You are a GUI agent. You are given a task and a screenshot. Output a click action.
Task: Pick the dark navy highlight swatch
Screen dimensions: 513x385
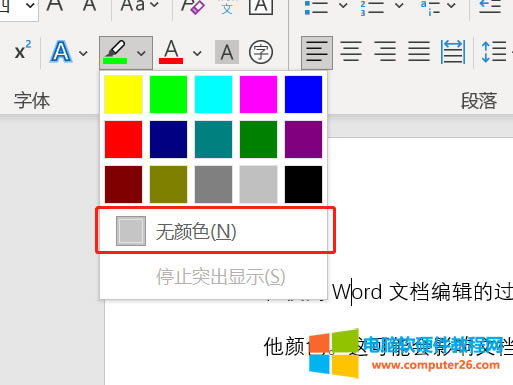(168, 139)
